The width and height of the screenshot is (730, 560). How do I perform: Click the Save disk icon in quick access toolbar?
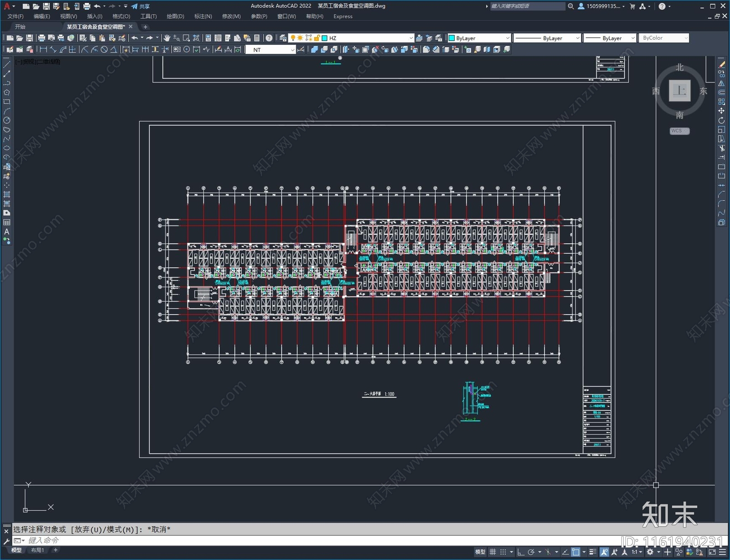click(46, 6)
